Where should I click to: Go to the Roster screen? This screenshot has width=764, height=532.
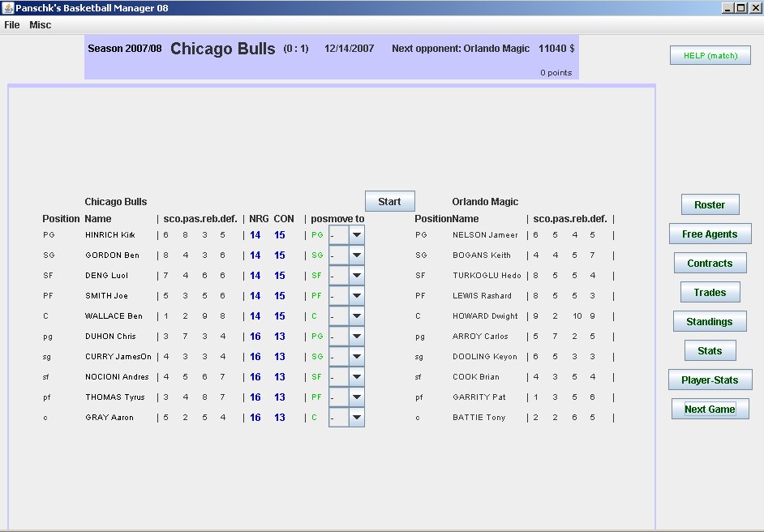coord(710,204)
